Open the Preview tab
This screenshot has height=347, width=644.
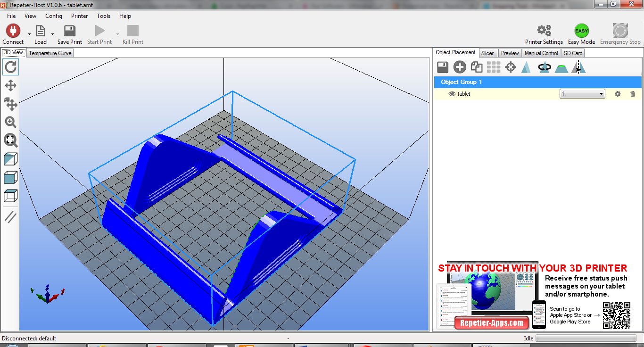tap(510, 53)
